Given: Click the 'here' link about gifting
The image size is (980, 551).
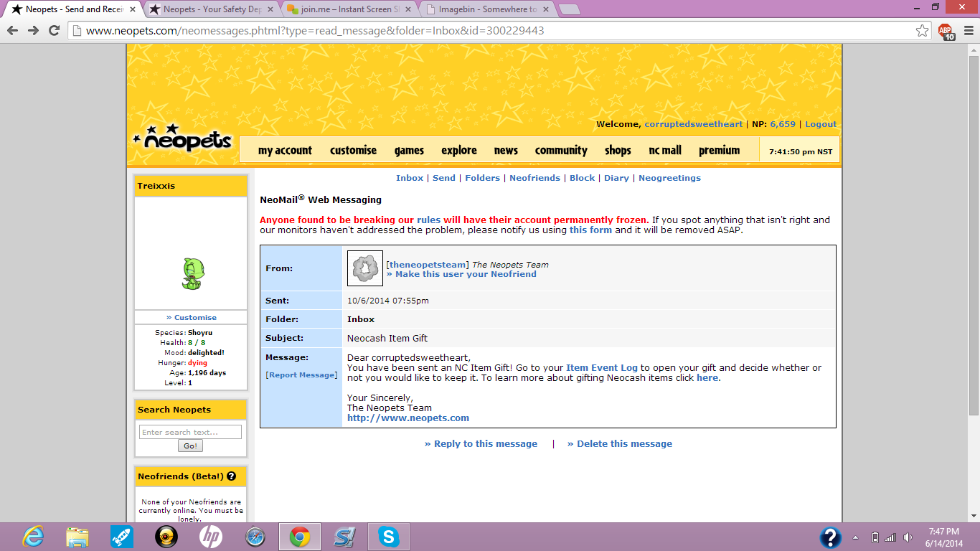Looking at the screenshot, I should (707, 378).
